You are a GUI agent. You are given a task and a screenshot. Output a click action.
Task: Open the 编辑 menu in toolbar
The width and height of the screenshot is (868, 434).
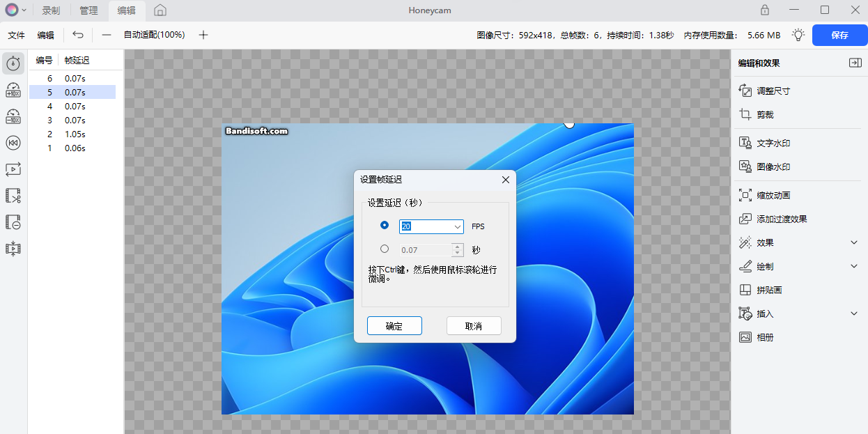click(x=45, y=35)
